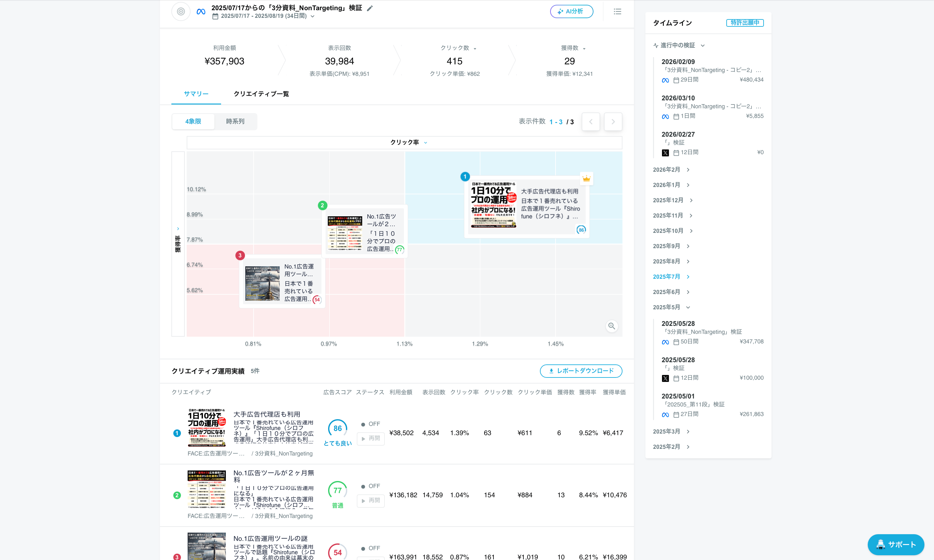This screenshot has width=934, height=560.
Task: Expand the 2025年12月 timeline section
Action: tap(672, 200)
